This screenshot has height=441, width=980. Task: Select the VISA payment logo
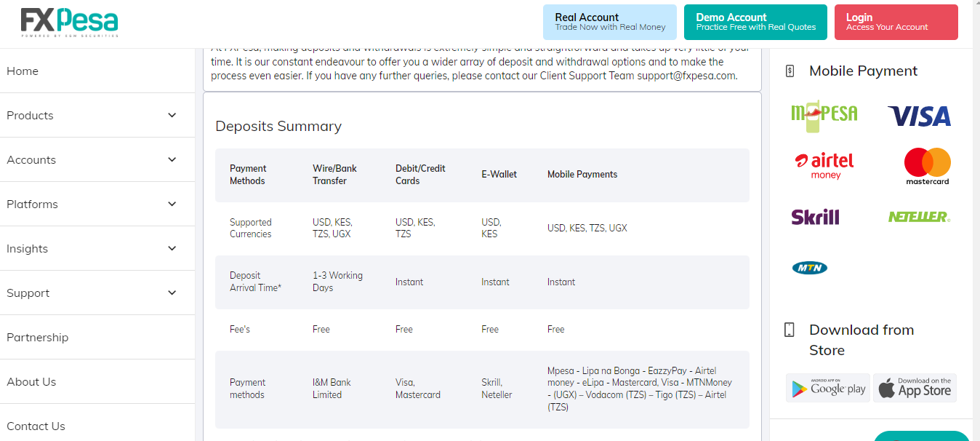(919, 116)
